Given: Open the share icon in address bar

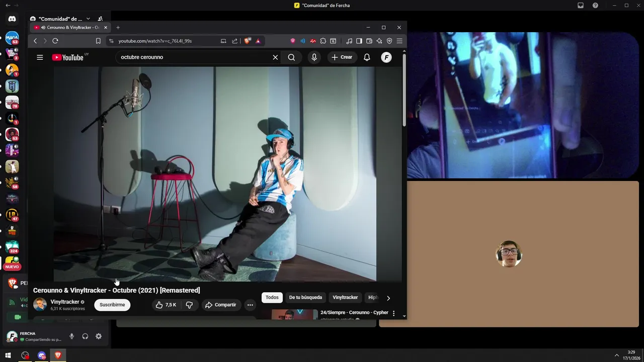Looking at the screenshot, I should 234,41.
